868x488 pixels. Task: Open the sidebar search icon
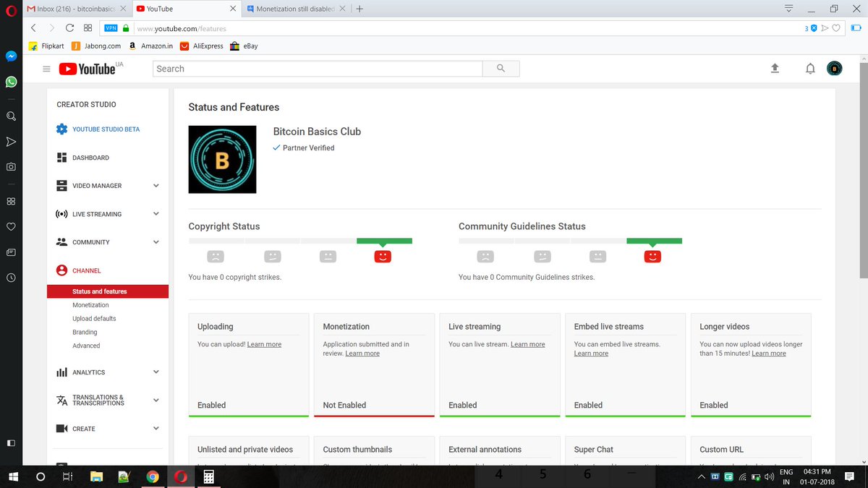point(11,116)
